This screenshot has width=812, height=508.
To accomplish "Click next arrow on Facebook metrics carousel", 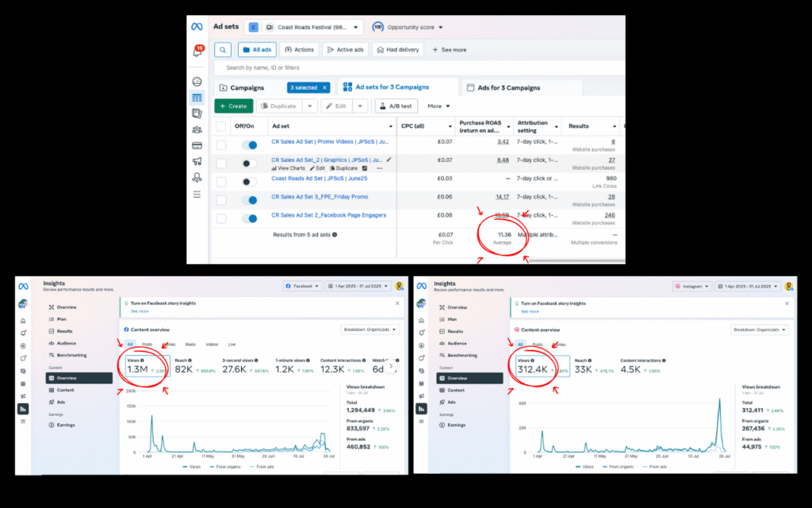I will tap(391, 366).
